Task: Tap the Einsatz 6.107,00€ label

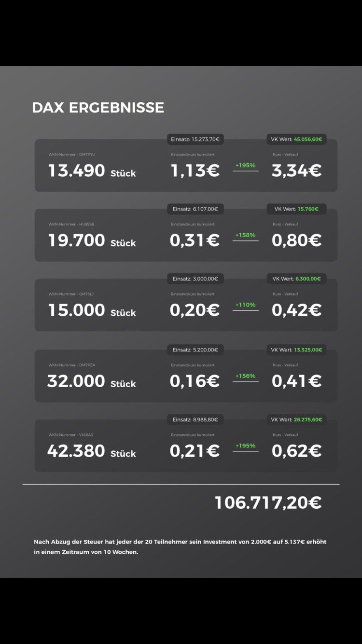Action: click(195, 209)
